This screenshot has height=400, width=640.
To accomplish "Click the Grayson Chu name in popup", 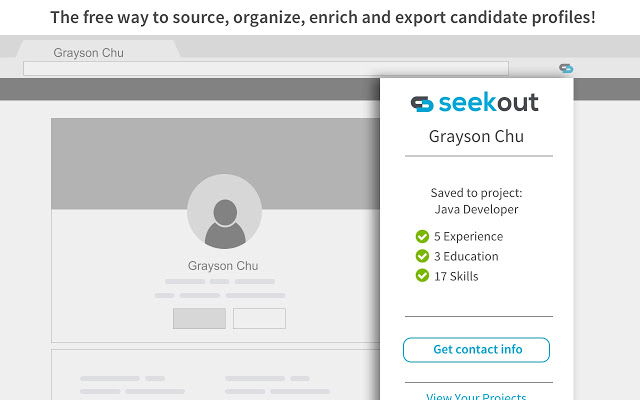I will (476, 136).
